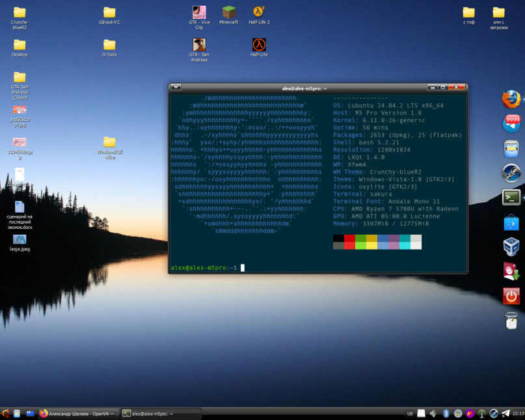Switch to the OpenVK Firefox taskbar window

79,413
